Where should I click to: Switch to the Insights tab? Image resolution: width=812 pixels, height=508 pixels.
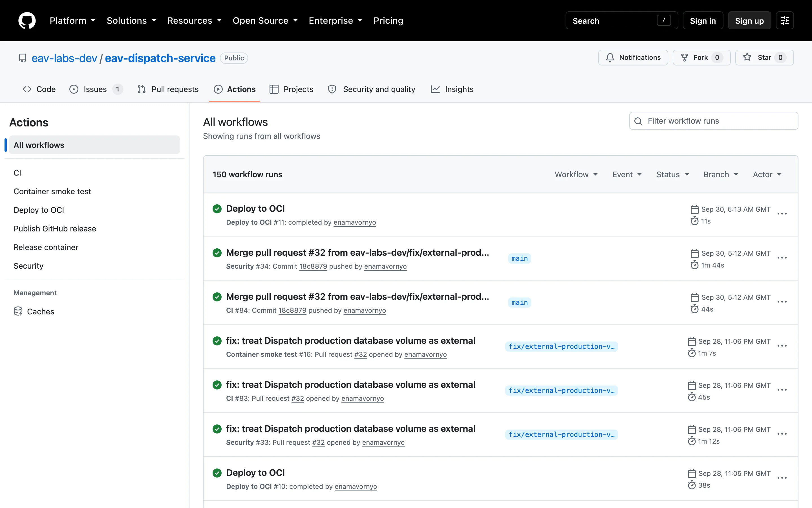[x=452, y=89]
